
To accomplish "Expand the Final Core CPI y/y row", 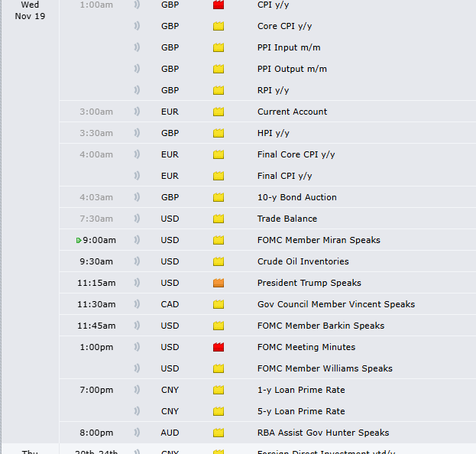I will (x=296, y=154).
